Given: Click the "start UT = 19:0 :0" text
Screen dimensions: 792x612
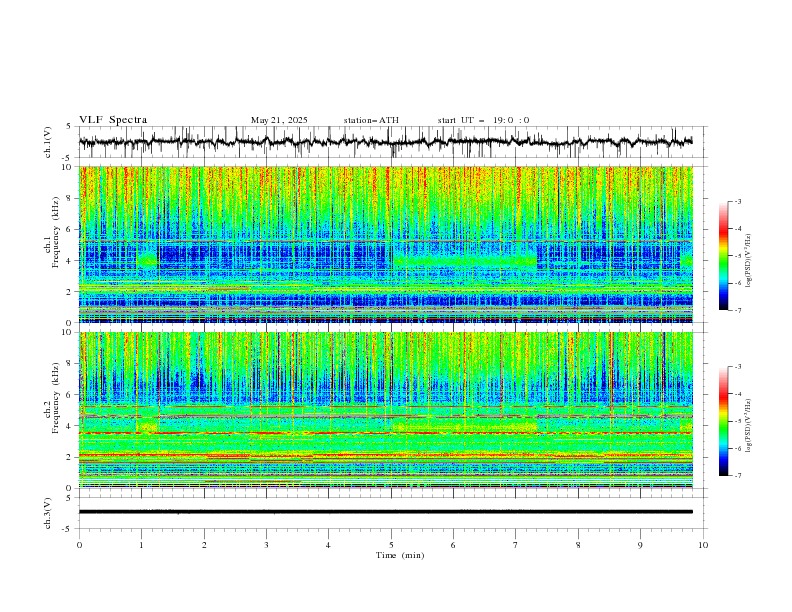Looking at the screenshot, I should pyautogui.click(x=483, y=120).
